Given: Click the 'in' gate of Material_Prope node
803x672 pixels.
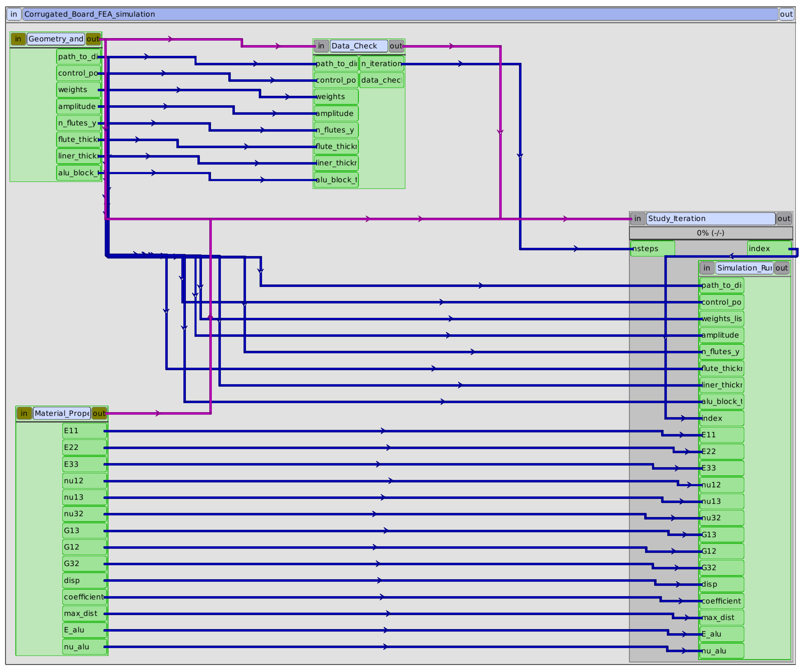Looking at the screenshot, I should (24, 413).
